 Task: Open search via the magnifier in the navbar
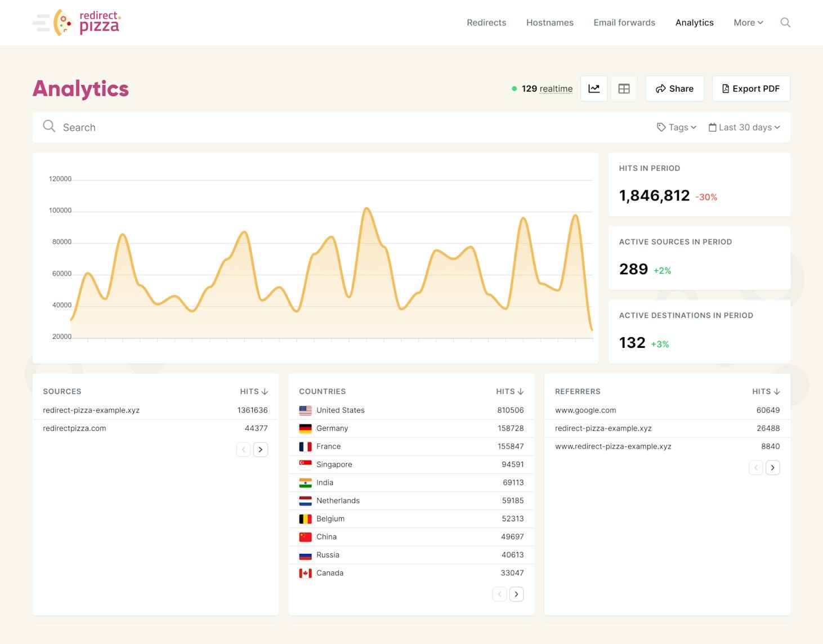785,23
